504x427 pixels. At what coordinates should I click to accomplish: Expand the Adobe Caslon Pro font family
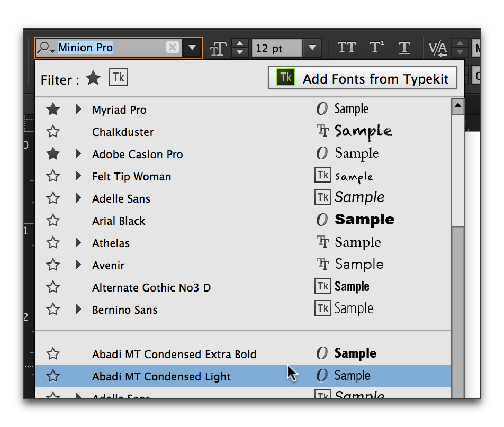78,154
